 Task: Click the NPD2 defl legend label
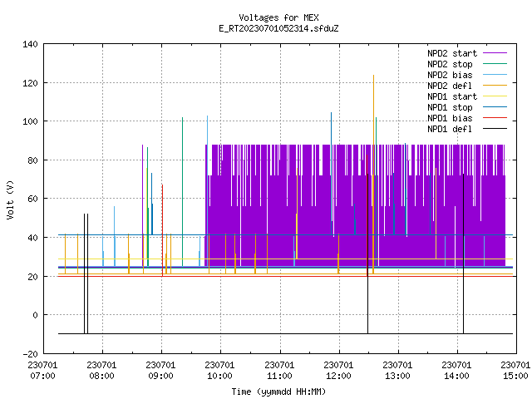[x=450, y=86]
